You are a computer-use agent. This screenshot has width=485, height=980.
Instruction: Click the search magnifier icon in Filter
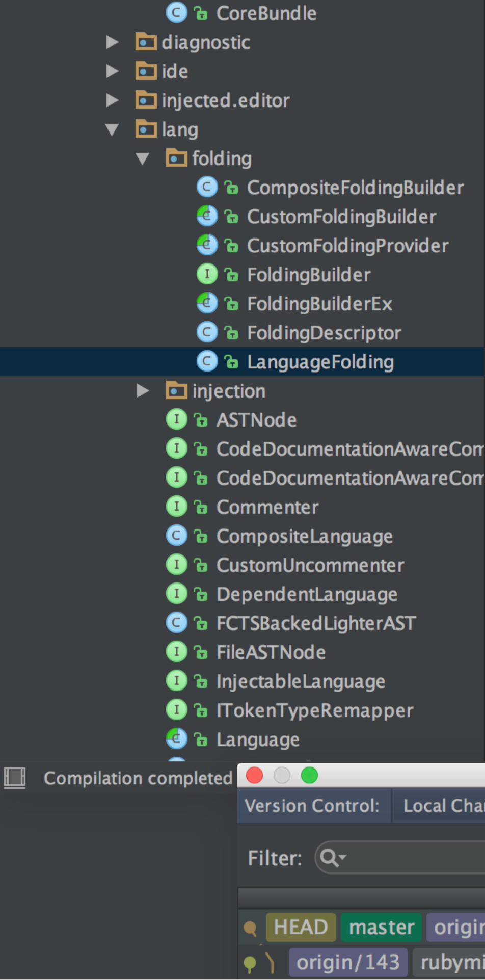(331, 858)
